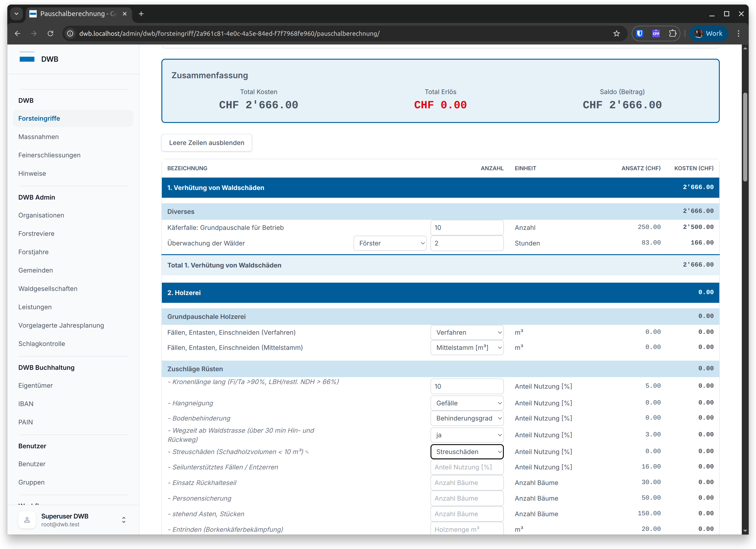Click the site information icon
This screenshot has width=756, height=549.
(70, 33)
